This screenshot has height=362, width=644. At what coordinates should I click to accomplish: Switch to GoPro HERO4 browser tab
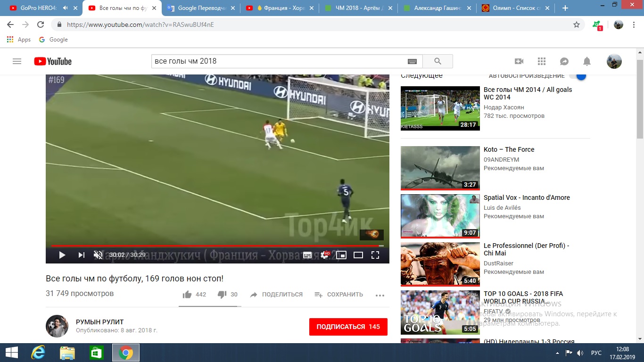[38, 8]
